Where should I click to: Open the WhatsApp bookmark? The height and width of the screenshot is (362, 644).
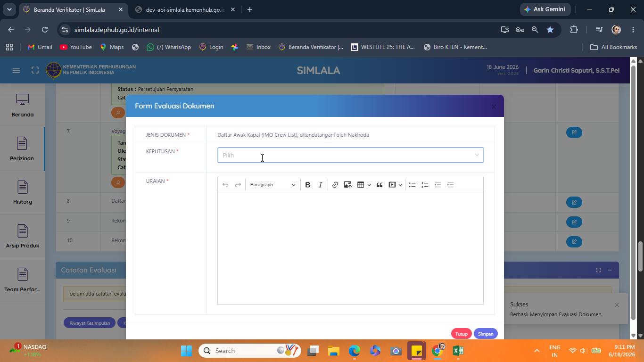pos(169,47)
